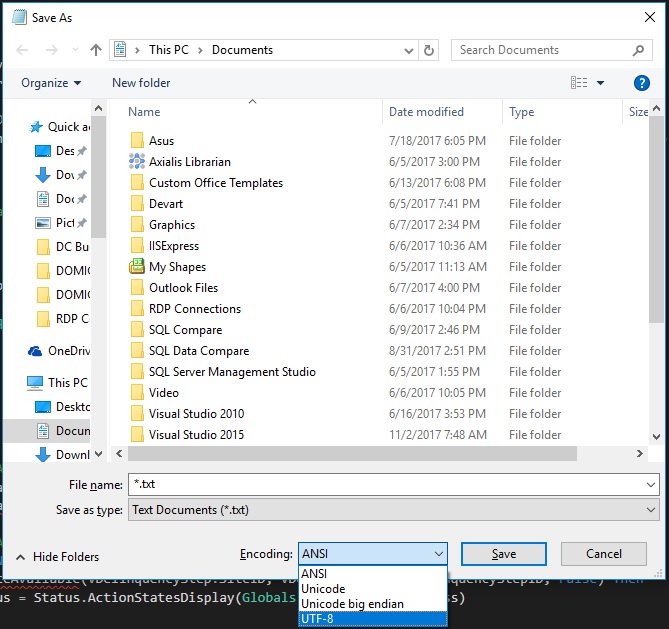
Task: Expand breadcrumb arrow after This PC
Action: tap(200, 50)
